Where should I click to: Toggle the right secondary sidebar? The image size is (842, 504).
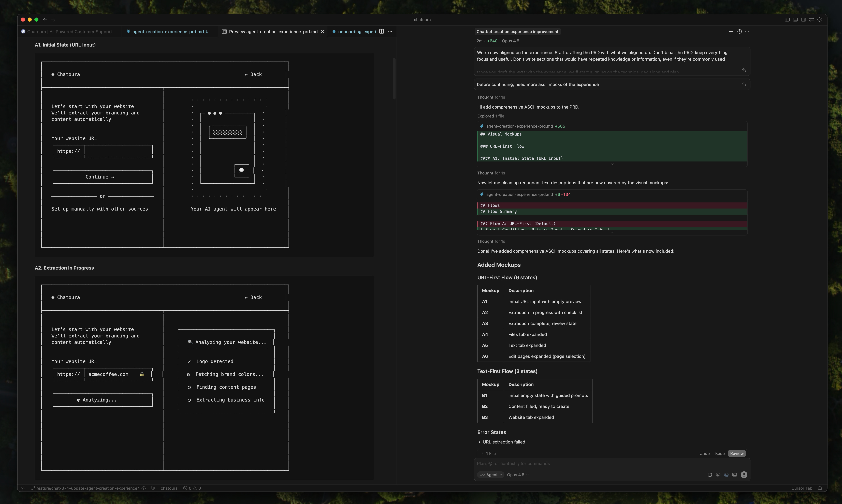pyautogui.click(x=803, y=20)
